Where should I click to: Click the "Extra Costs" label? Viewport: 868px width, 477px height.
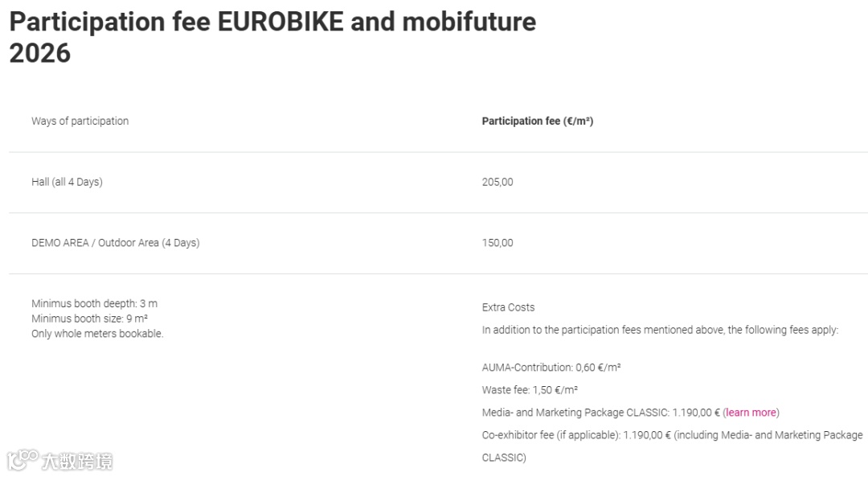[x=508, y=307]
